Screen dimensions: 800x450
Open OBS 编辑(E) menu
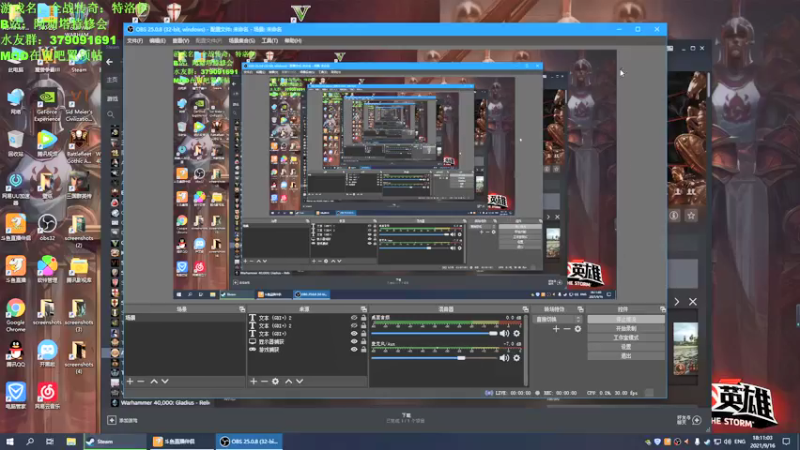[157, 40]
